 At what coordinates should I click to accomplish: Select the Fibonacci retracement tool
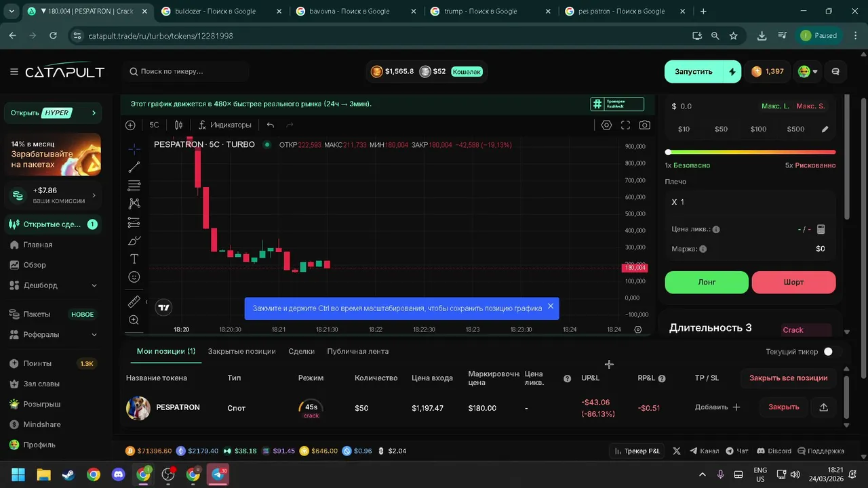[134, 186]
